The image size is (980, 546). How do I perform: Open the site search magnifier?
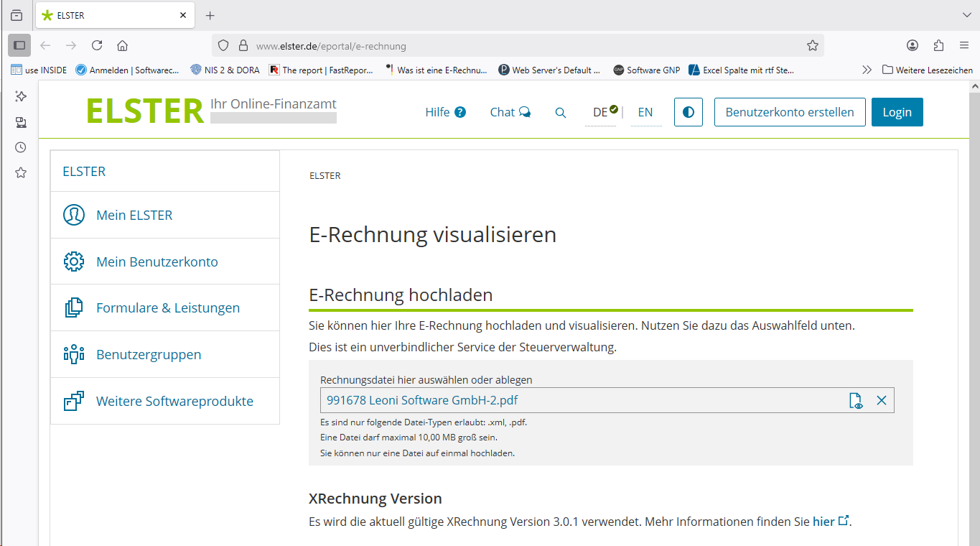tap(561, 113)
